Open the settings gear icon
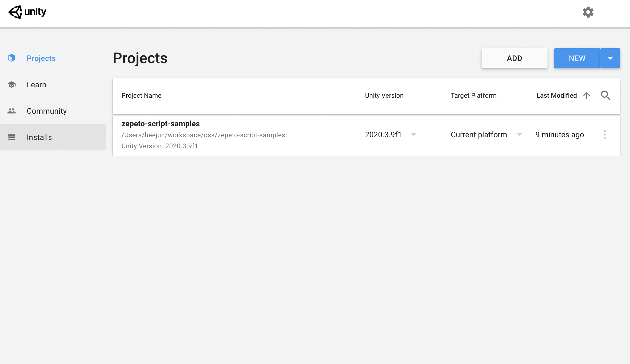Screen dimensions: 630x364 (x=588, y=12)
